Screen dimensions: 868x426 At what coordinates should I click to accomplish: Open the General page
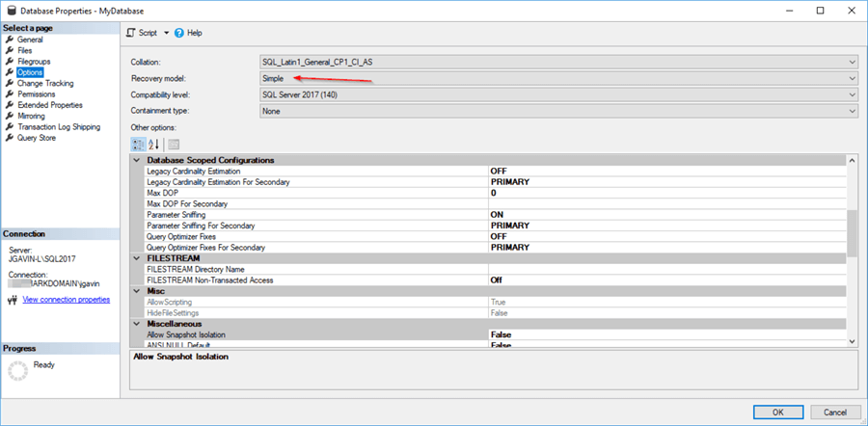click(x=30, y=40)
